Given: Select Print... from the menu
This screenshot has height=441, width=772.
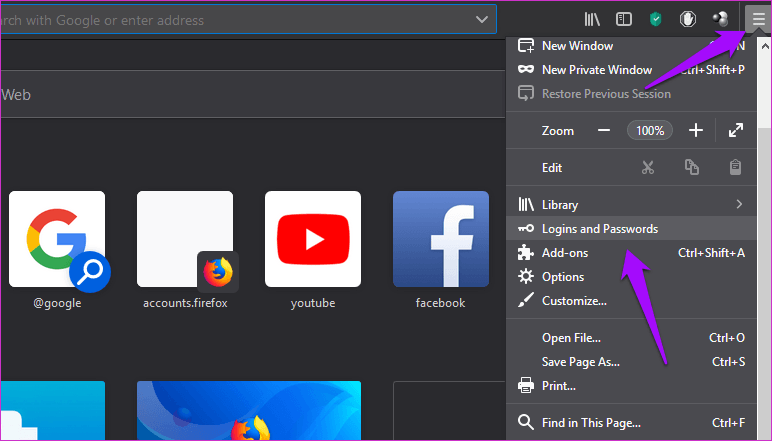Looking at the screenshot, I should (631, 386).
